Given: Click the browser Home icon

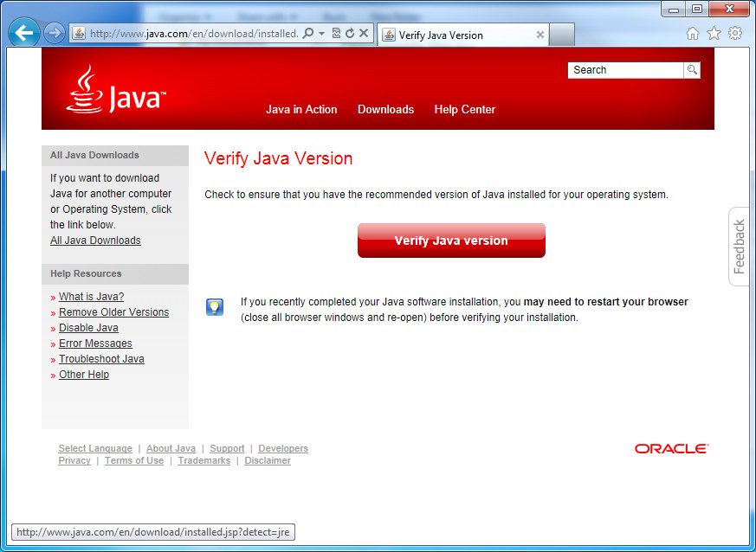Looking at the screenshot, I should 693,32.
